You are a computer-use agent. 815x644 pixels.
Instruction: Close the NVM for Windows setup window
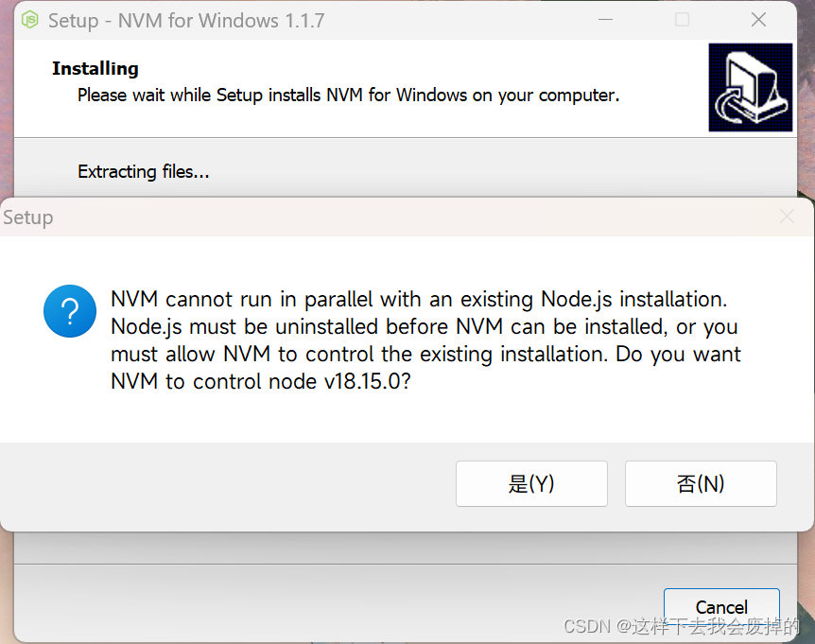[x=758, y=20]
